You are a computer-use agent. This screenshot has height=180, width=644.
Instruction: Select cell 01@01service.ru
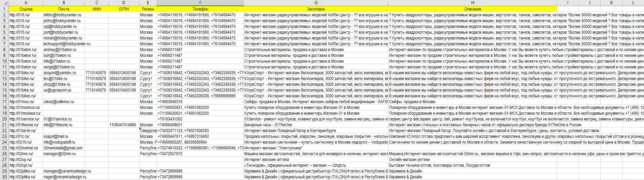click(63, 119)
